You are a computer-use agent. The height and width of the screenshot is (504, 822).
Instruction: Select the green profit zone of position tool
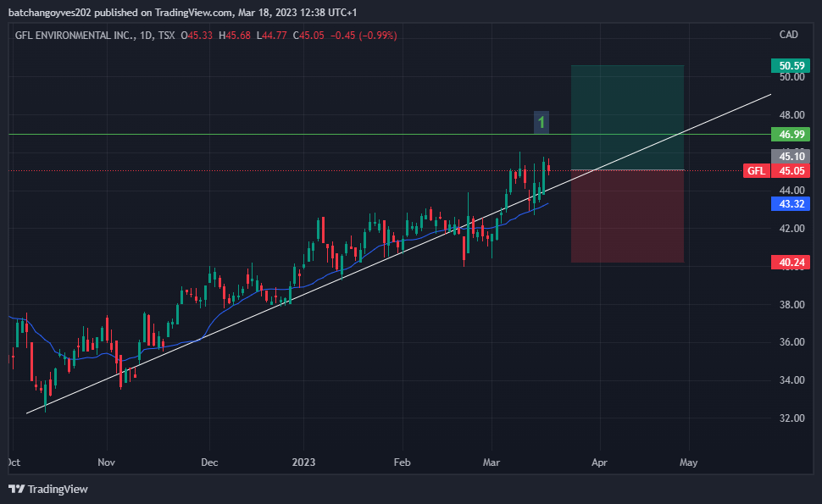[627, 118]
